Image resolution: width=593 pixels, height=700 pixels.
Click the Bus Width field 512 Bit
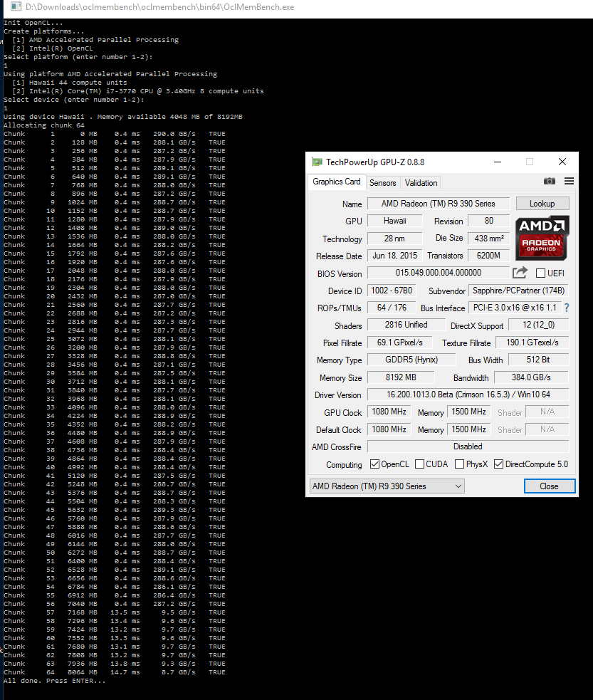coord(538,360)
